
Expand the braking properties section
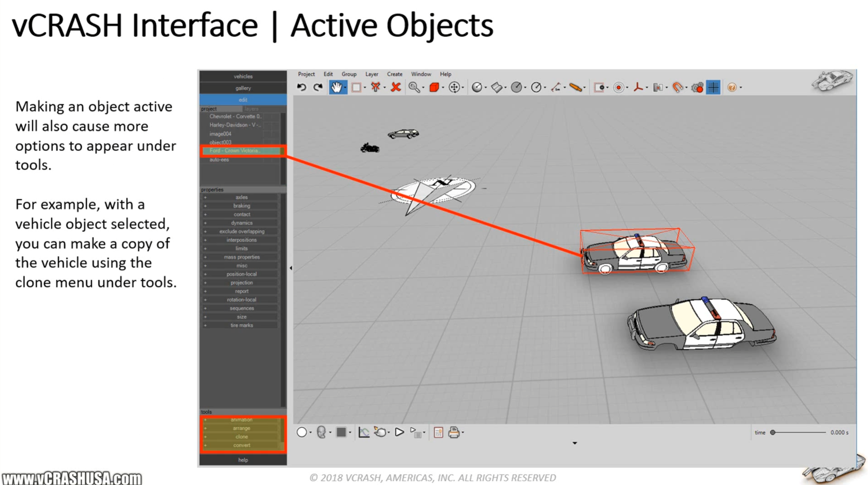click(x=242, y=206)
